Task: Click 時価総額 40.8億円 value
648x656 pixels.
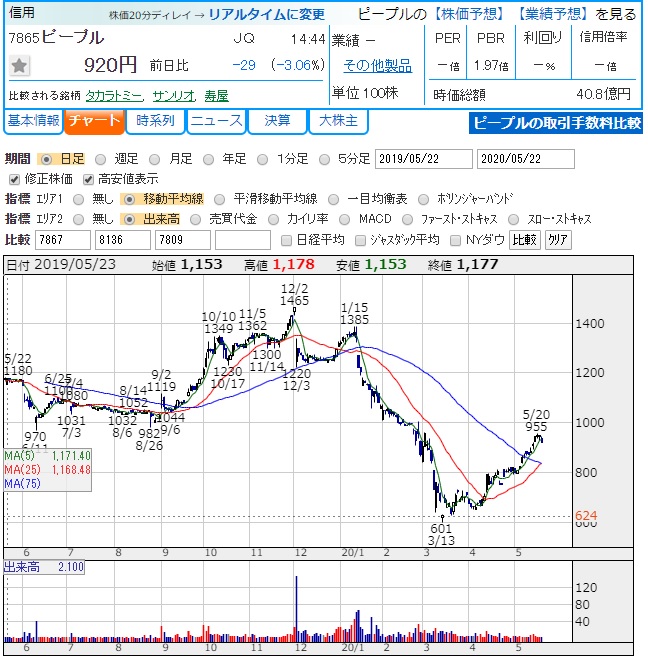Action: [603, 95]
